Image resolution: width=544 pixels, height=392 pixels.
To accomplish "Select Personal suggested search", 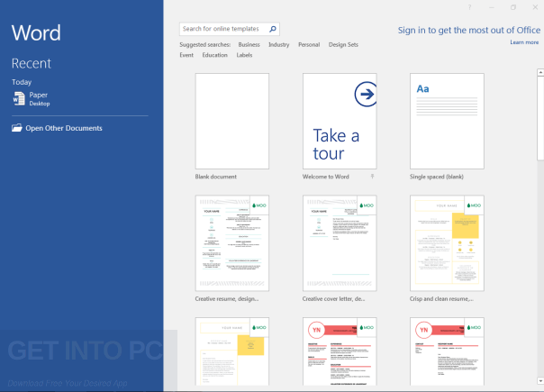I will pos(309,44).
